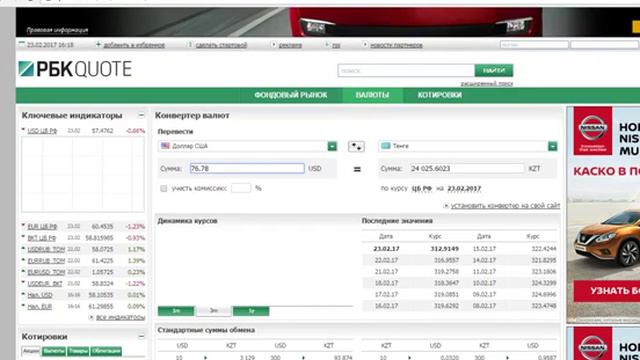Select the Валюты tab under Котировки
This screenshot has width=640, height=360.
[x=53, y=351]
